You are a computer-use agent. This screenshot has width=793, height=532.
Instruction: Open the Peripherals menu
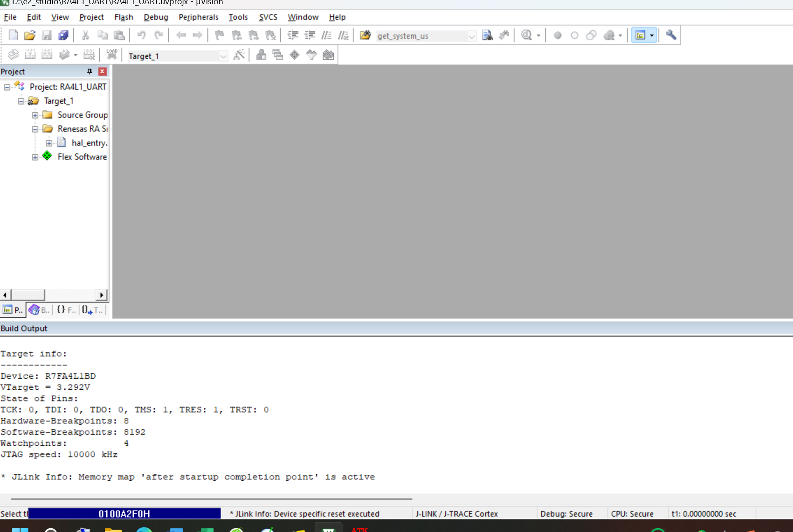[198, 17]
